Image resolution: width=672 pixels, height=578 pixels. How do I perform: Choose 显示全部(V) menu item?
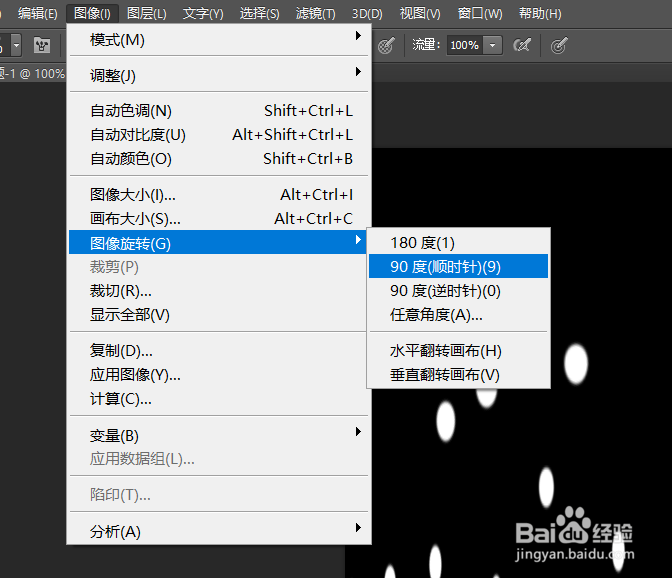click(218, 315)
